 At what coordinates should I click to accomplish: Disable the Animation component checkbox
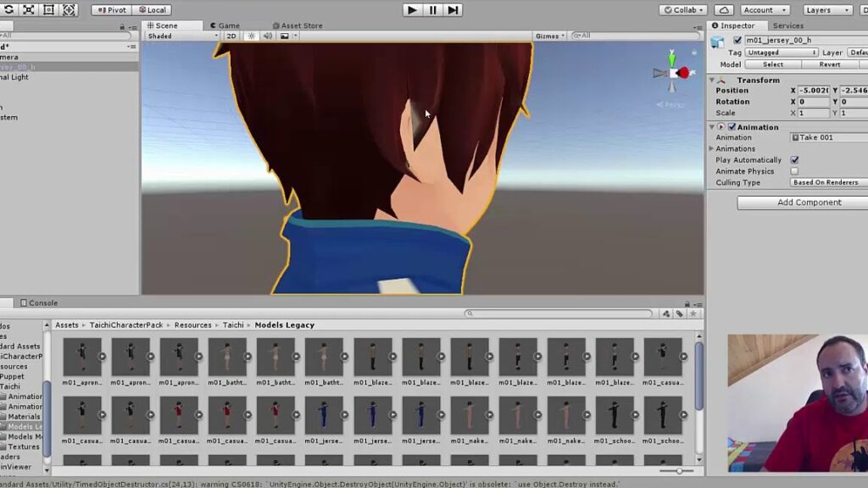tap(732, 127)
